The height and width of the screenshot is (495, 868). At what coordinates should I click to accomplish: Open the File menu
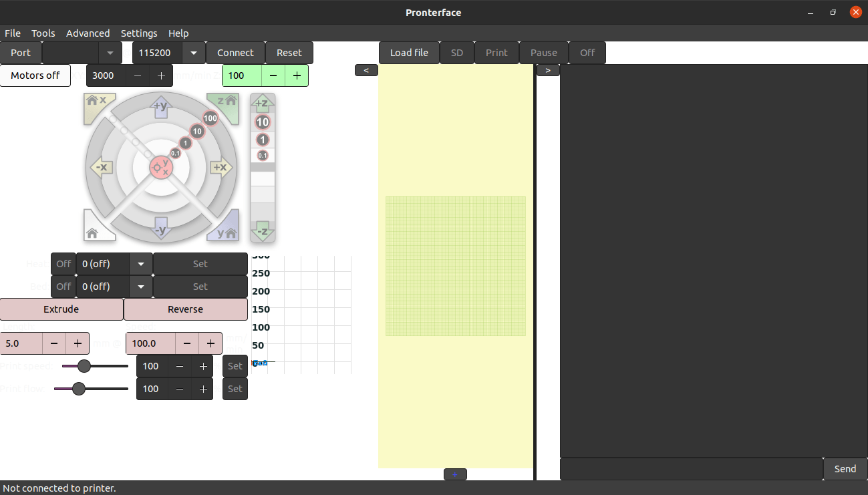tap(13, 33)
